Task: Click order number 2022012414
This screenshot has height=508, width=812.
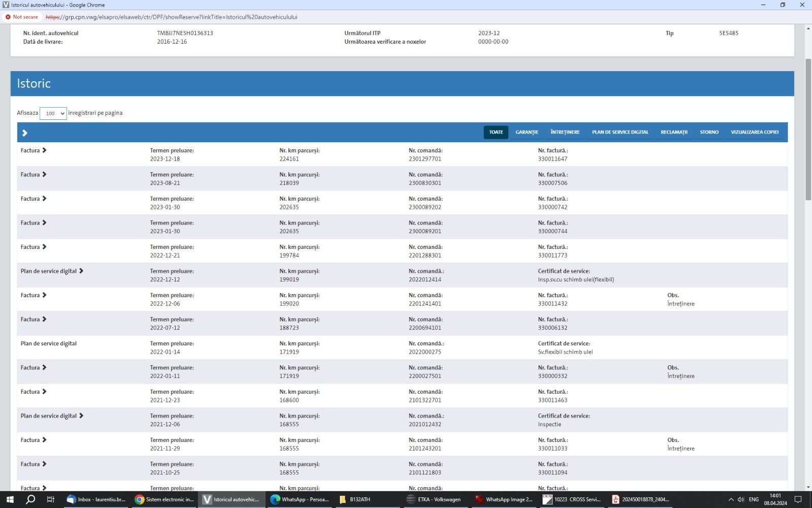Action: point(425,279)
